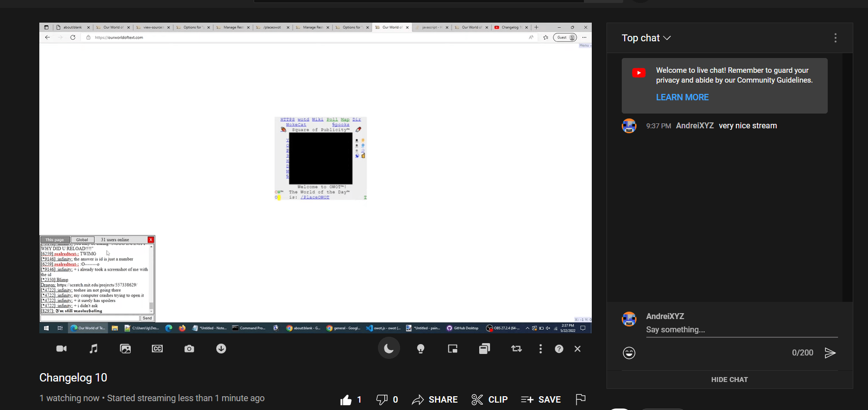Toggle the loop repeat button
This screenshot has width=868, height=410.
[517, 349]
